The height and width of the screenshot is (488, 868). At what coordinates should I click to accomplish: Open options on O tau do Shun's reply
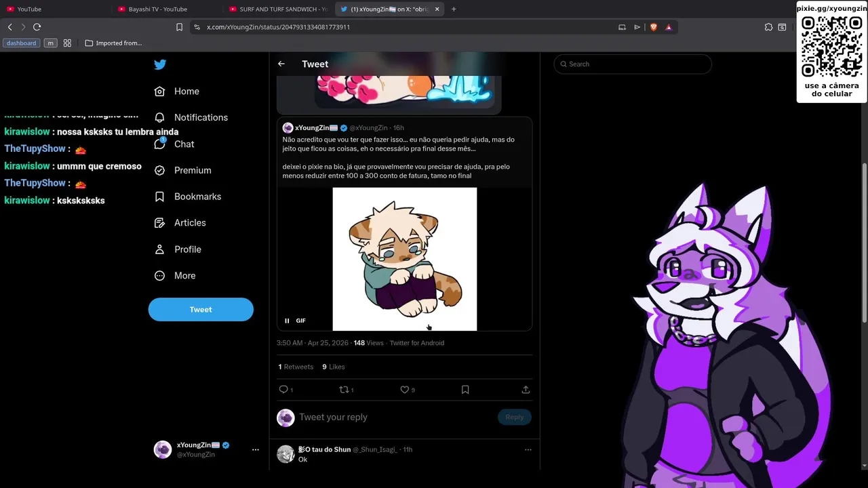point(528,449)
